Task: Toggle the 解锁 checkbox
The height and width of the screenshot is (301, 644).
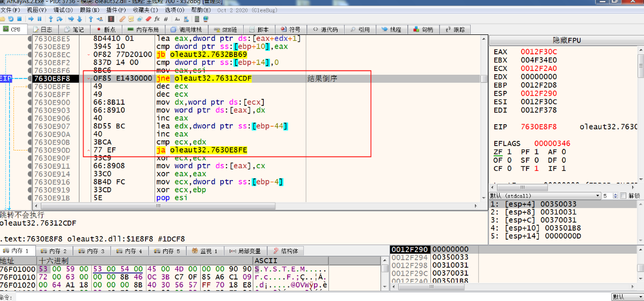Action: (x=624, y=196)
